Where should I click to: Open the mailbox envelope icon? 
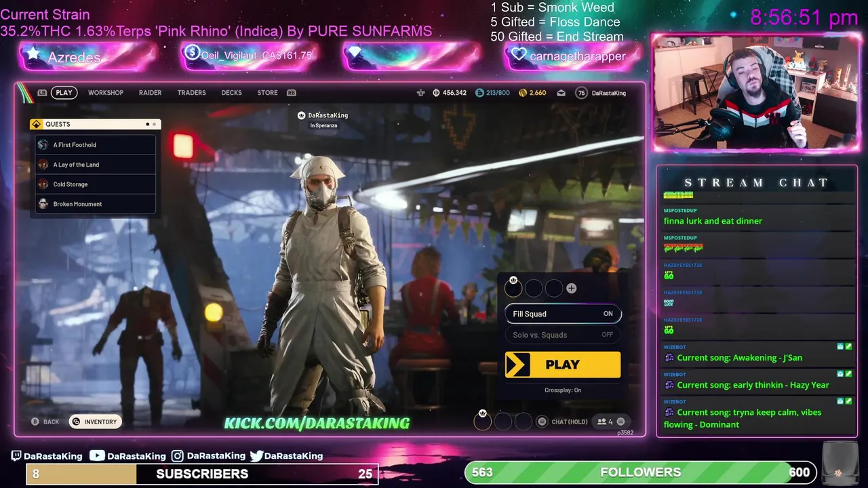pos(561,93)
